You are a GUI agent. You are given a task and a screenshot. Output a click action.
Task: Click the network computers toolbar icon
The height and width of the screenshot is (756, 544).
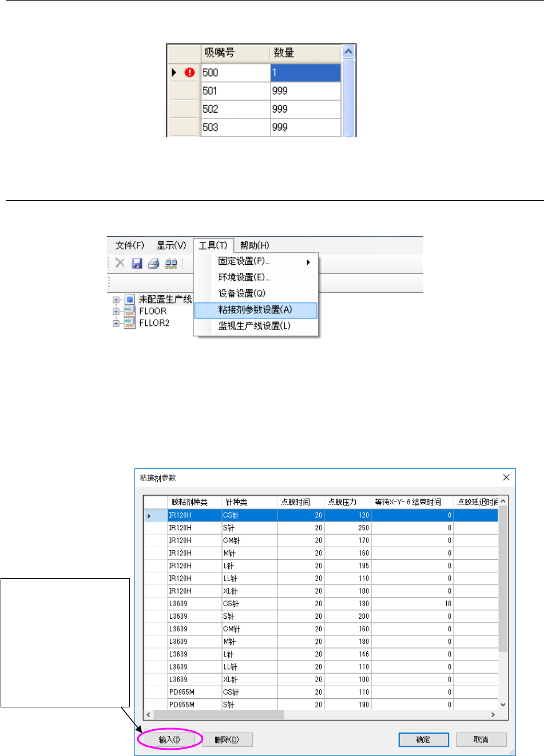[170, 263]
